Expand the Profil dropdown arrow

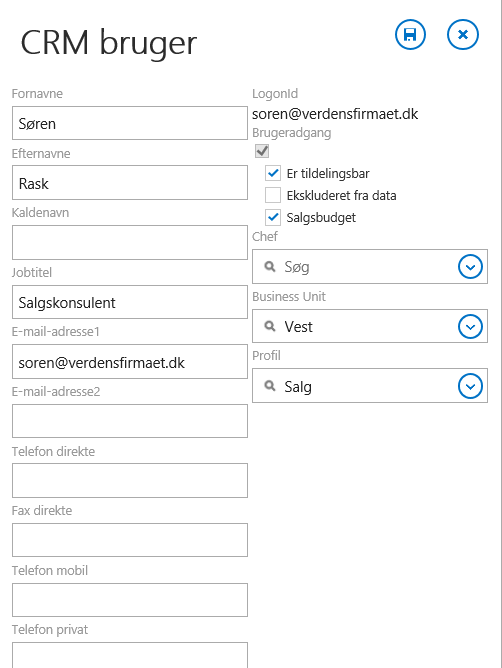click(470, 386)
